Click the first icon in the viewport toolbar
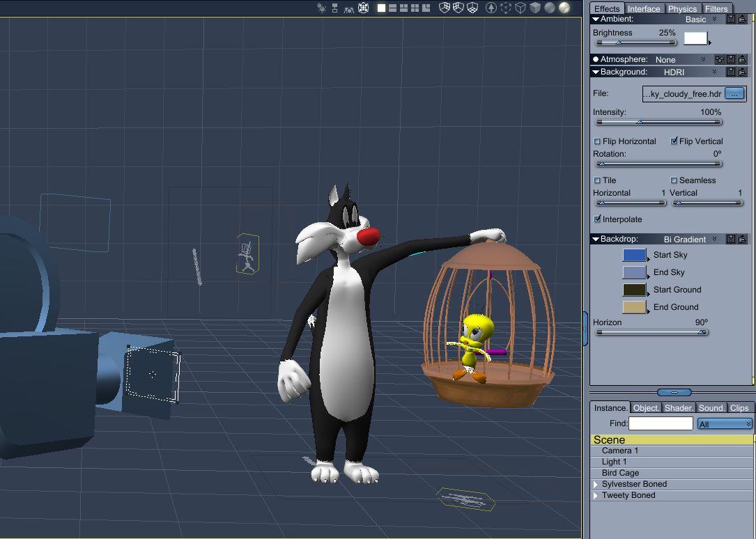Viewport: 756px width, 539px height. pos(322,8)
